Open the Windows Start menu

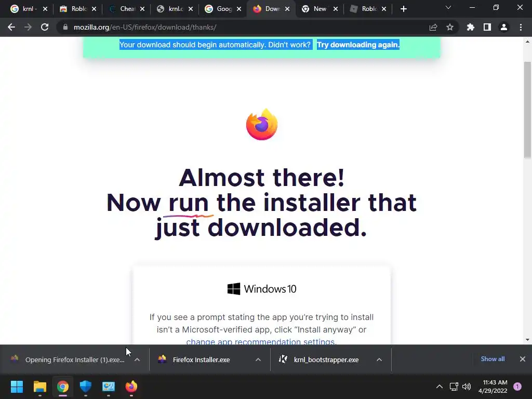pyautogui.click(x=17, y=387)
